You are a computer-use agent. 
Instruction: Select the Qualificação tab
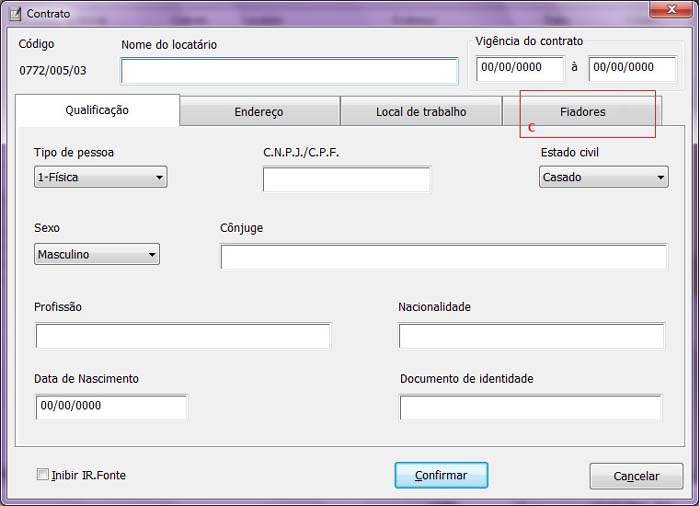point(97,110)
